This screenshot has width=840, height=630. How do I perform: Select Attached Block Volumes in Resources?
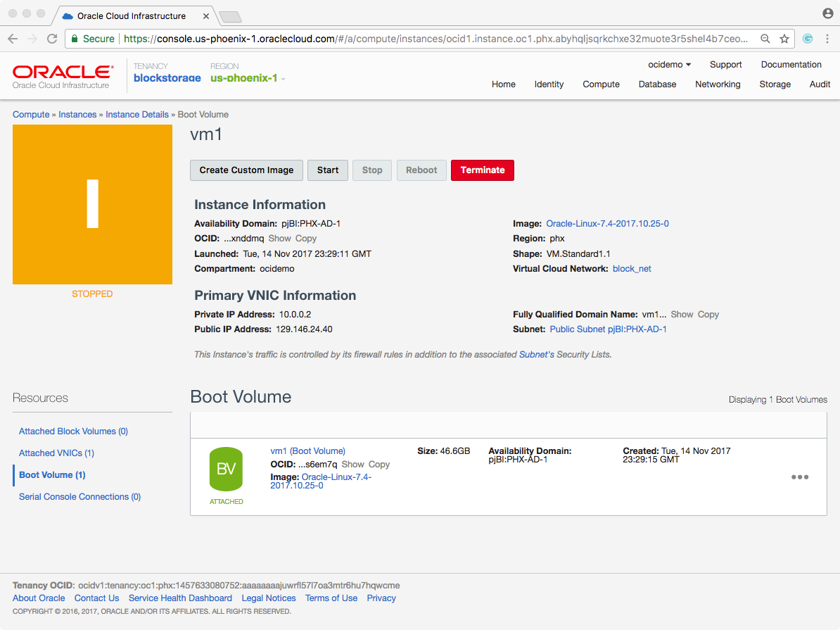pyautogui.click(x=73, y=431)
